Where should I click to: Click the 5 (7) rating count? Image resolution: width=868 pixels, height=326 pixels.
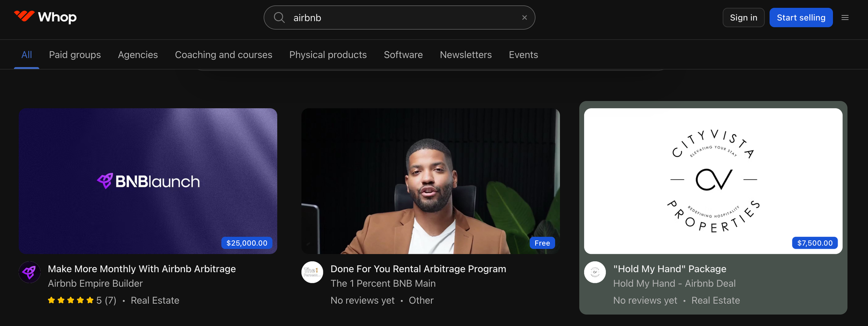point(106,300)
